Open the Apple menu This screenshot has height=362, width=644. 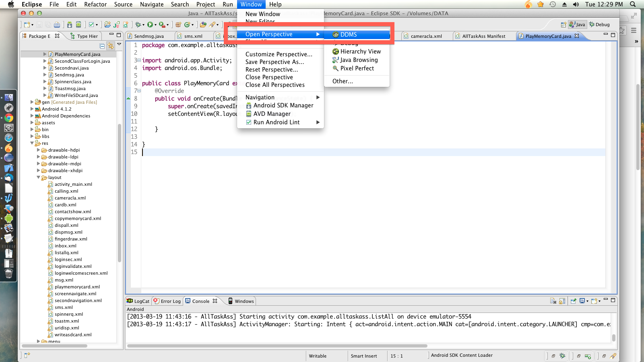click(11, 4)
